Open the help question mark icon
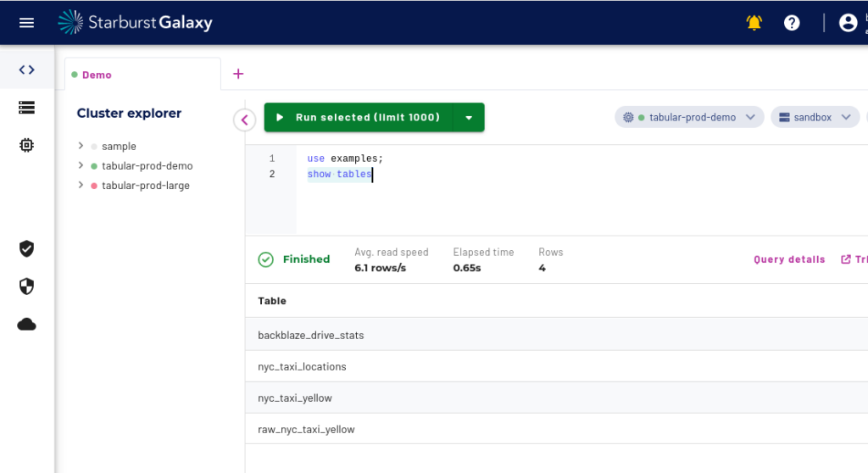The width and height of the screenshot is (868, 473). tap(792, 23)
